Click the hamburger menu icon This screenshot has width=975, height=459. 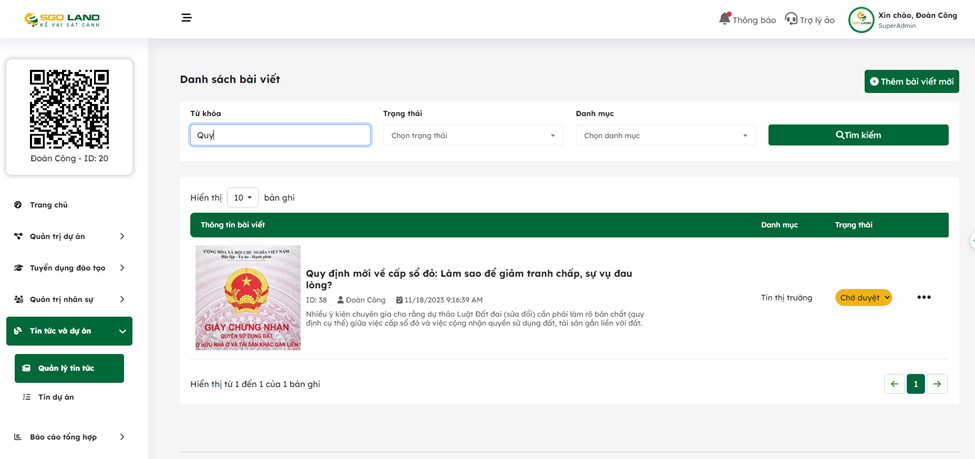pos(186,18)
